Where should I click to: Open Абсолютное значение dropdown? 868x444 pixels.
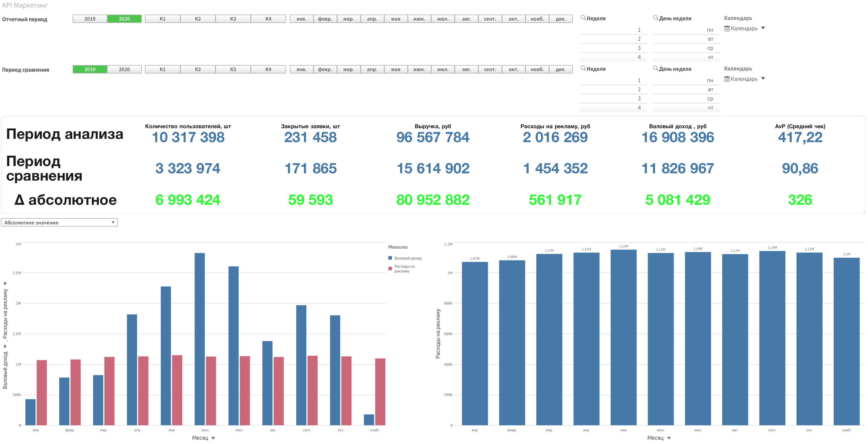tap(59, 222)
